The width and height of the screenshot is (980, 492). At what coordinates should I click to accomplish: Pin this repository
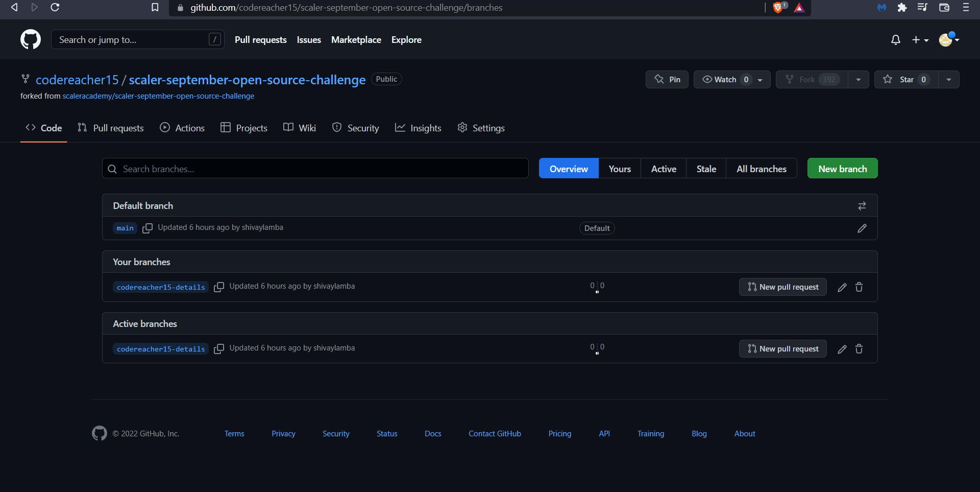coord(667,79)
